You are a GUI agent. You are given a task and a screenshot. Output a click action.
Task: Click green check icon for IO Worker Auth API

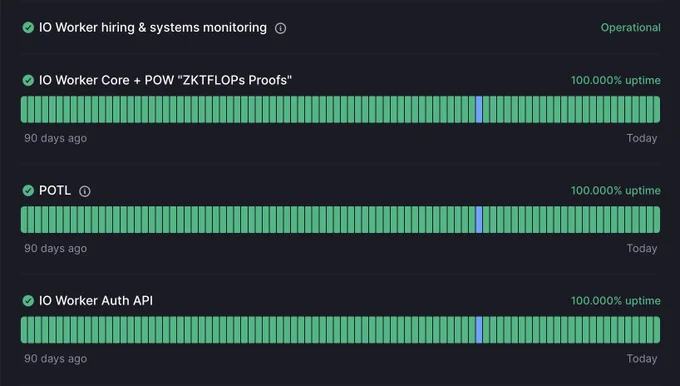point(28,301)
